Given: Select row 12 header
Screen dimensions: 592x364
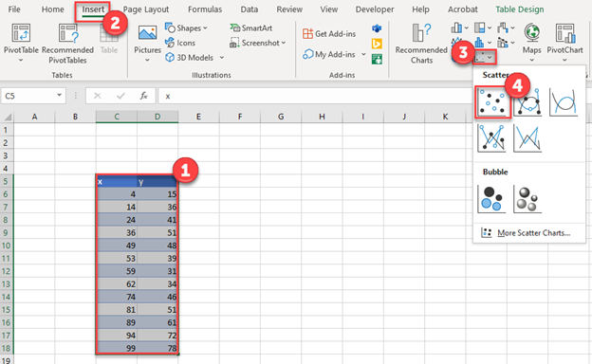Looking at the screenshot, I should (7, 271).
